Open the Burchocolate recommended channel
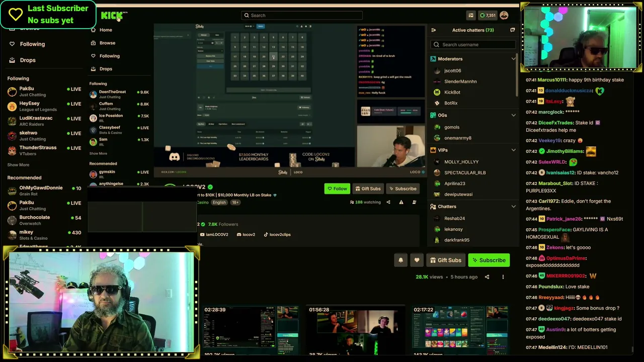 pos(44,220)
